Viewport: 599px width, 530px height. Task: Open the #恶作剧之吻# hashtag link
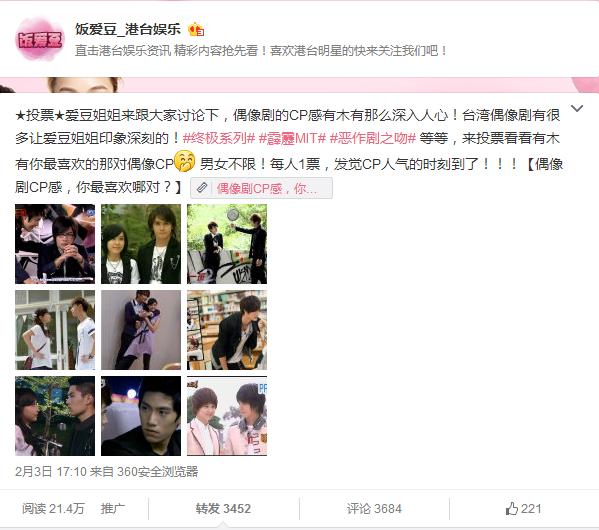tap(372, 138)
